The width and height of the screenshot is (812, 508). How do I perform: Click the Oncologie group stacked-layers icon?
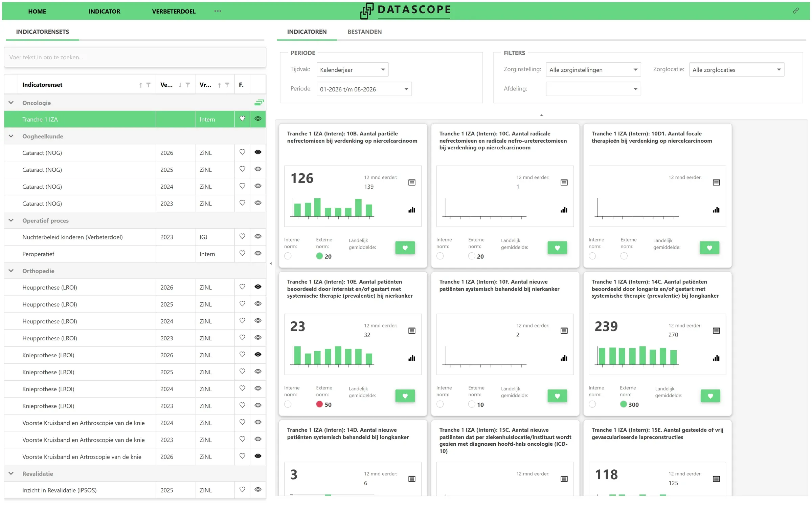pos(259,102)
